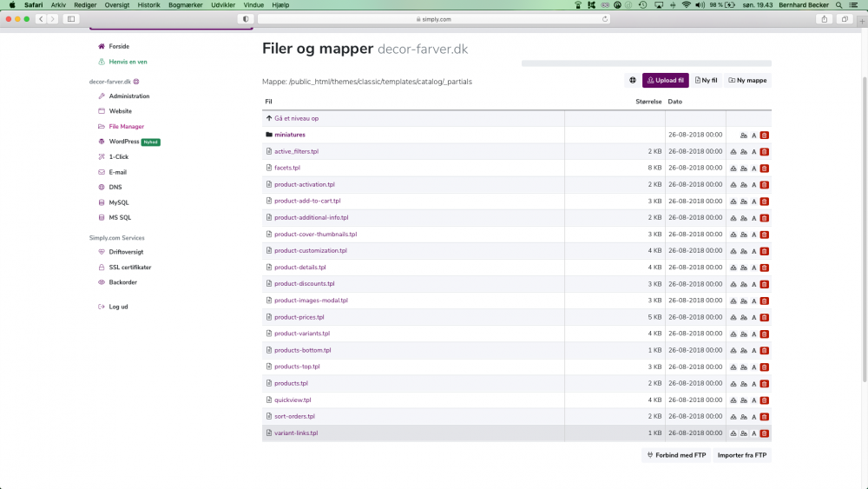
Task: Open the Udvikler menu
Action: tap(223, 5)
